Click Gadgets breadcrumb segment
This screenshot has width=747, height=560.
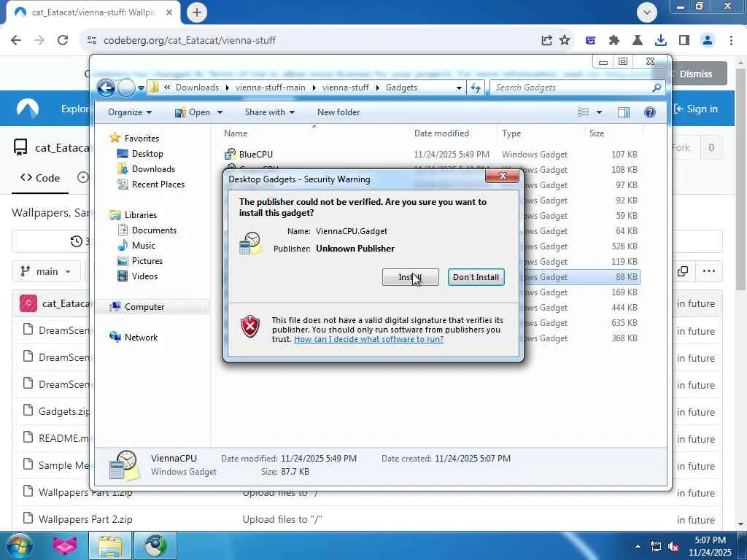coord(401,87)
